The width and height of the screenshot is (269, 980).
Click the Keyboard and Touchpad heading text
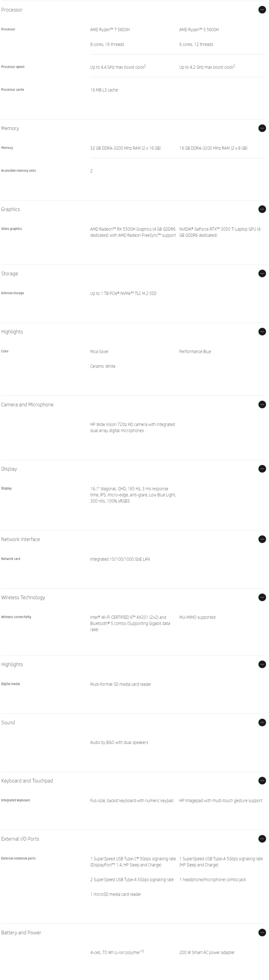click(x=27, y=781)
